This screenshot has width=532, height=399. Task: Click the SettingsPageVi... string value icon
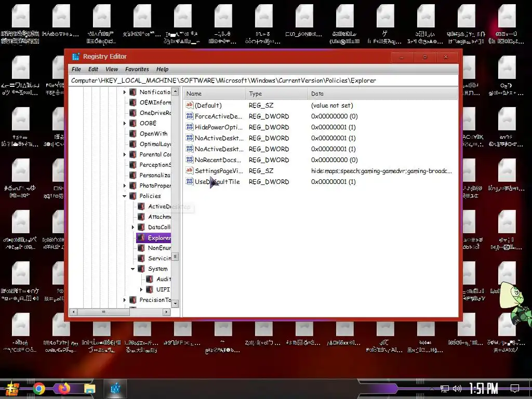(189, 170)
